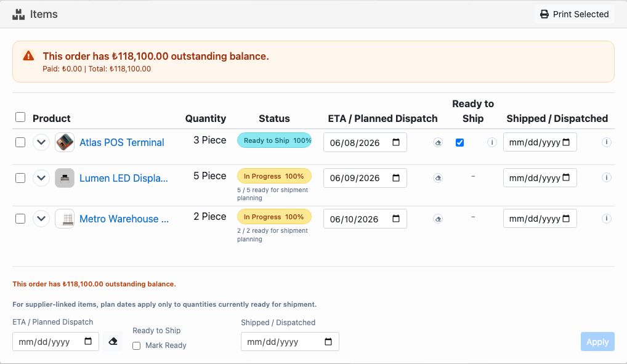Click the '2 Piece' quantity cell
Viewport: 627px width, 364px height.
209,216
